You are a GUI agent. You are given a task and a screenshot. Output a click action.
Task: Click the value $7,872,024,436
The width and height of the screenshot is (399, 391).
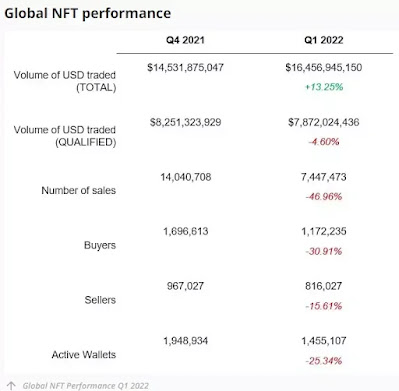pyautogui.click(x=324, y=122)
